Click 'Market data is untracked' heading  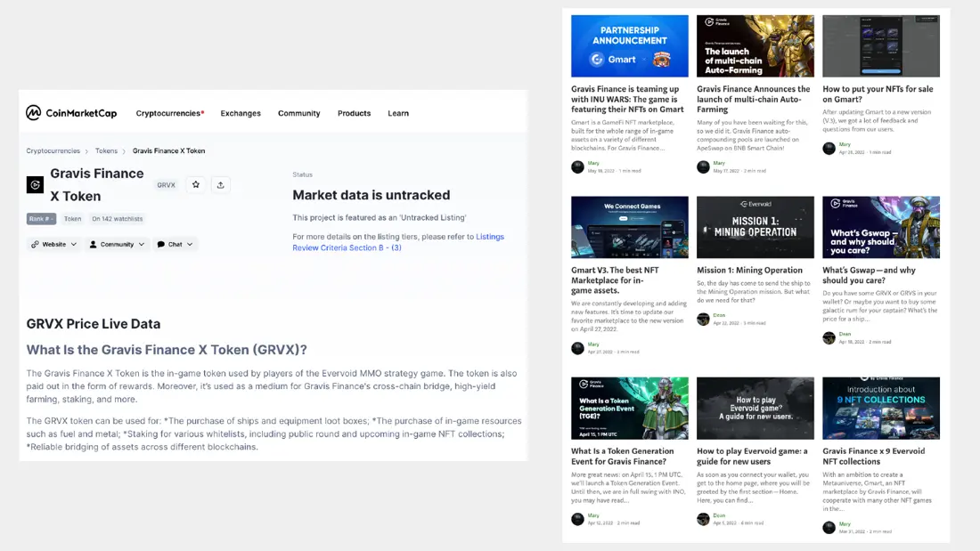(372, 195)
